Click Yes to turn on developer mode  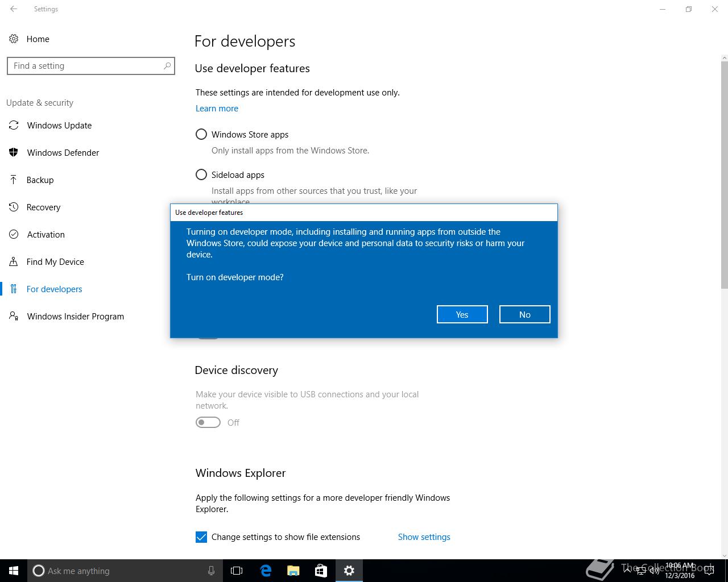coord(462,314)
